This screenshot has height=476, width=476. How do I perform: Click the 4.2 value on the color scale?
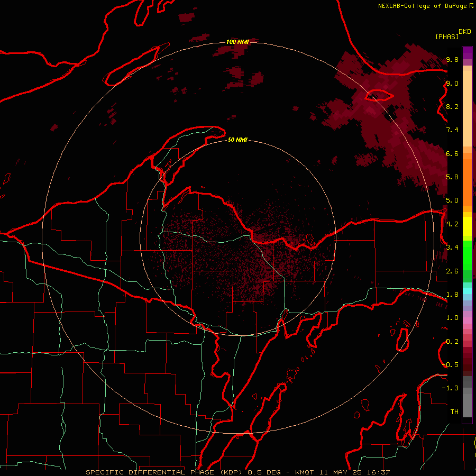(x=452, y=224)
